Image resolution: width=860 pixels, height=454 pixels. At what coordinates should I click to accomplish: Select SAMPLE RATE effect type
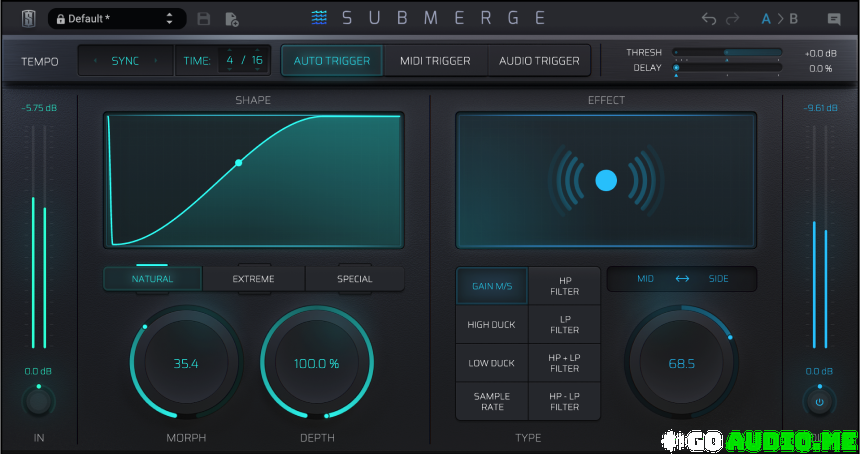tap(492, 401)
